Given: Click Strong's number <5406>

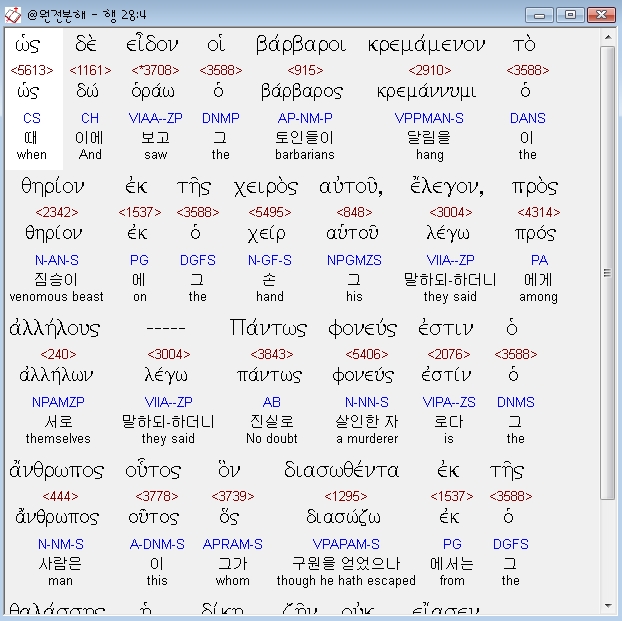Looking at the screenshot, I should [x=367, y=354].
